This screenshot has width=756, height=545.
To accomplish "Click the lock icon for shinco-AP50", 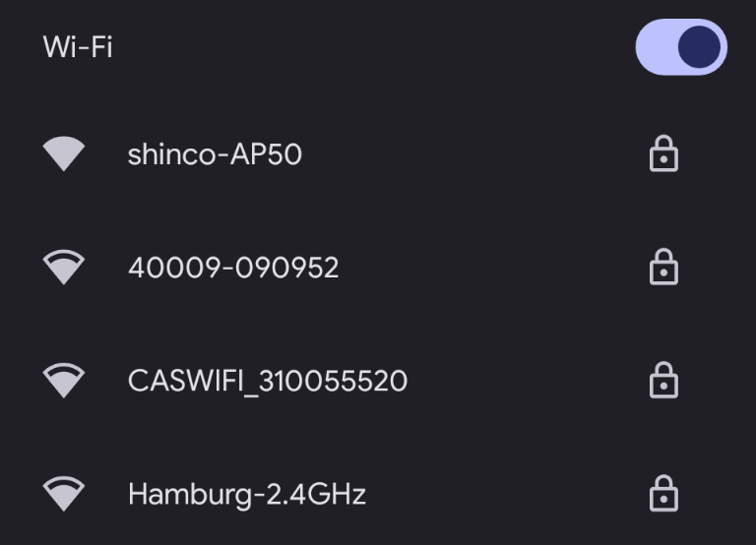I will coord(664,154).
